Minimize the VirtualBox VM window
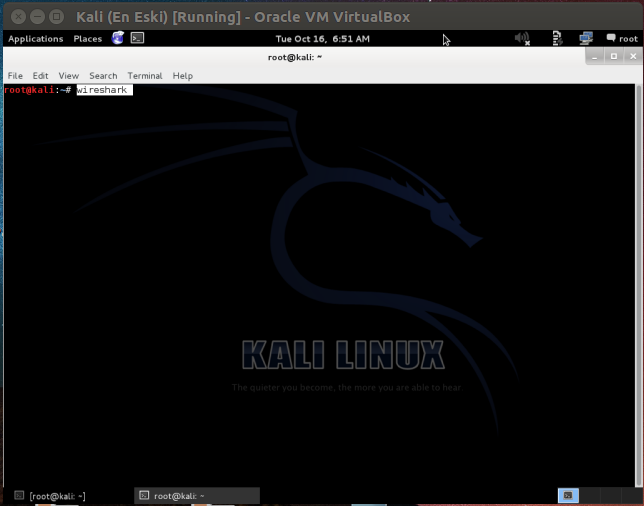This screenshot has height=506, width=644. tap(37, 16)
